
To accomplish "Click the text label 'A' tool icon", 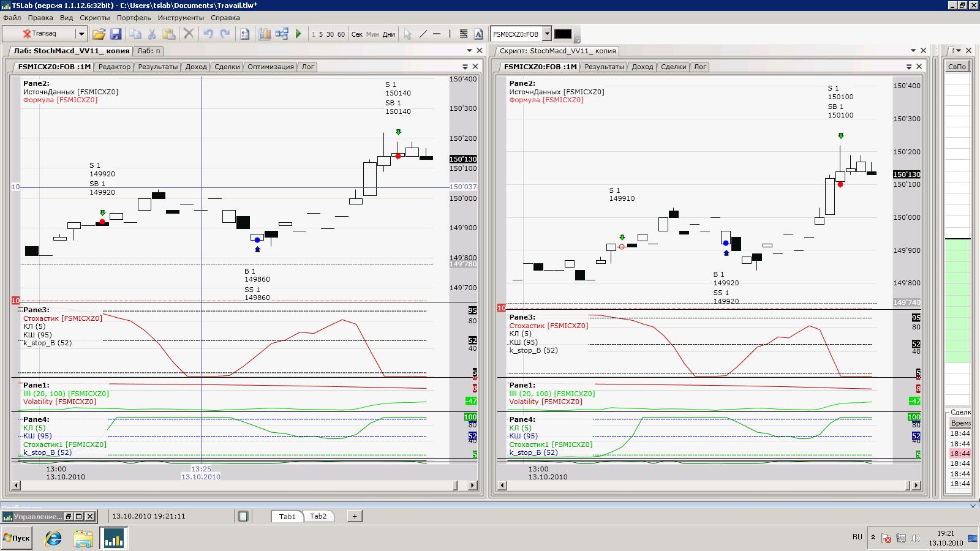I will [478, 34].
